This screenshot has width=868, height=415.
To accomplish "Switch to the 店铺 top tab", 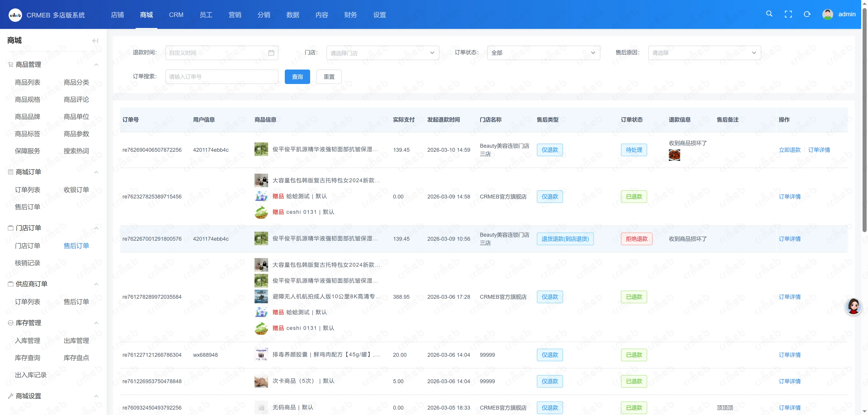I will (x=117, y=15).
